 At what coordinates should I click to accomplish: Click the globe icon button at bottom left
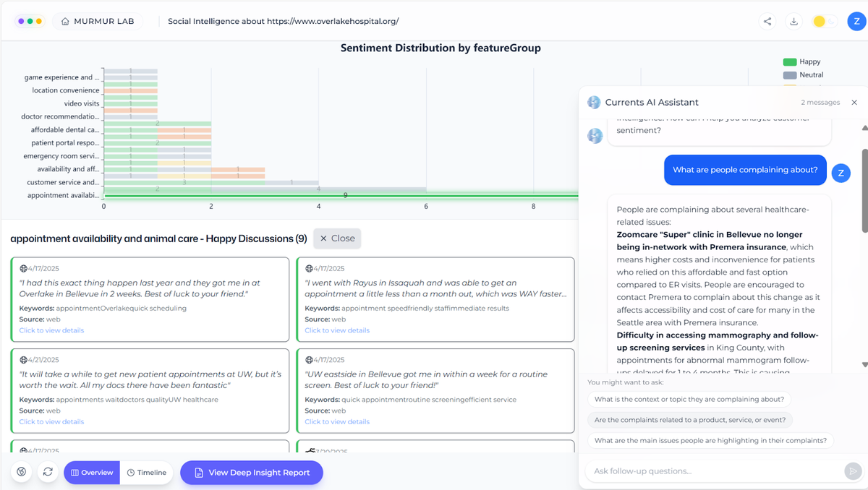(x=22, y=472)
